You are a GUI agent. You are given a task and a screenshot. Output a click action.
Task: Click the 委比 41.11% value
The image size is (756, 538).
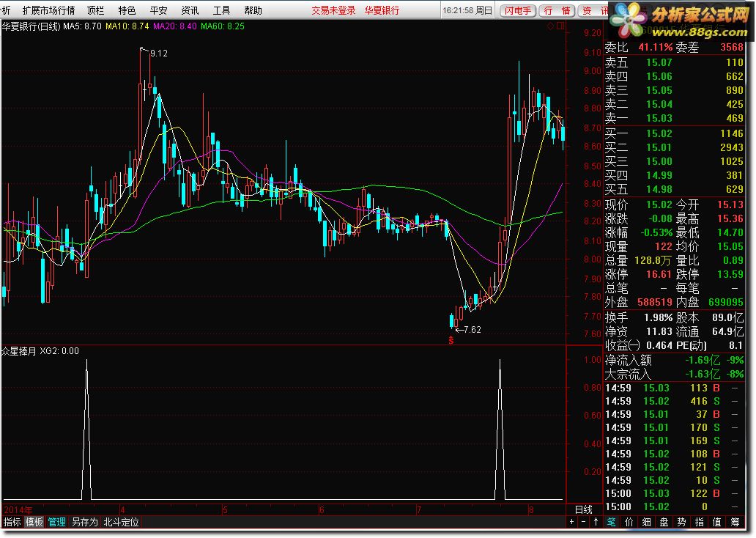pos(655,48)
